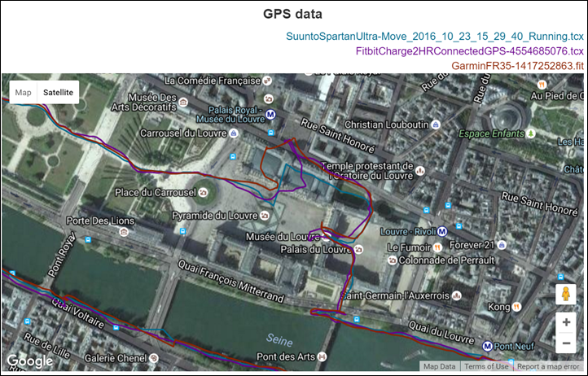Zoom out of the map
The width and height of the screenshot is (588, 376).
point(565,343)
